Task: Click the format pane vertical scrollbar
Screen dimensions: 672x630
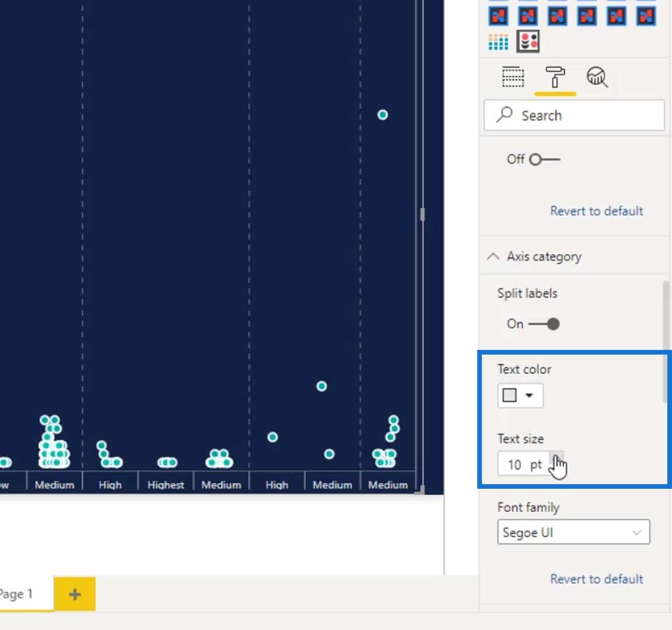Action: [666, 342]
